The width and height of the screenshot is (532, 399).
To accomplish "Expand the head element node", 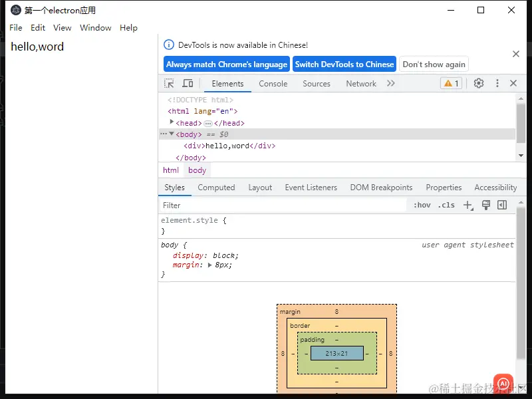I will coord(172,122).
